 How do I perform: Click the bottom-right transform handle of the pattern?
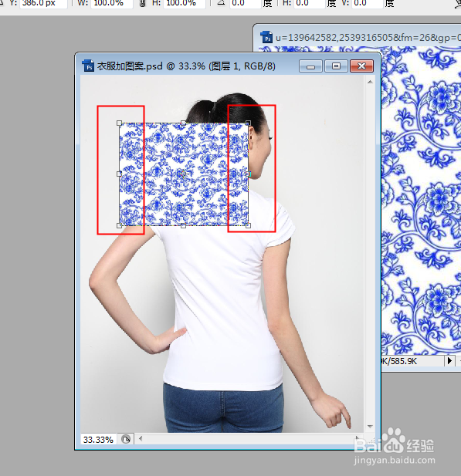(248, 225)
